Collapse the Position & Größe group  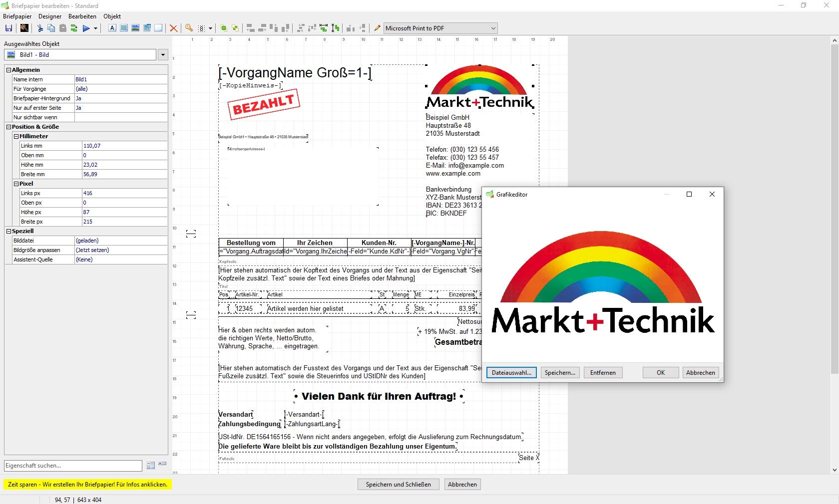pos(8,127)
